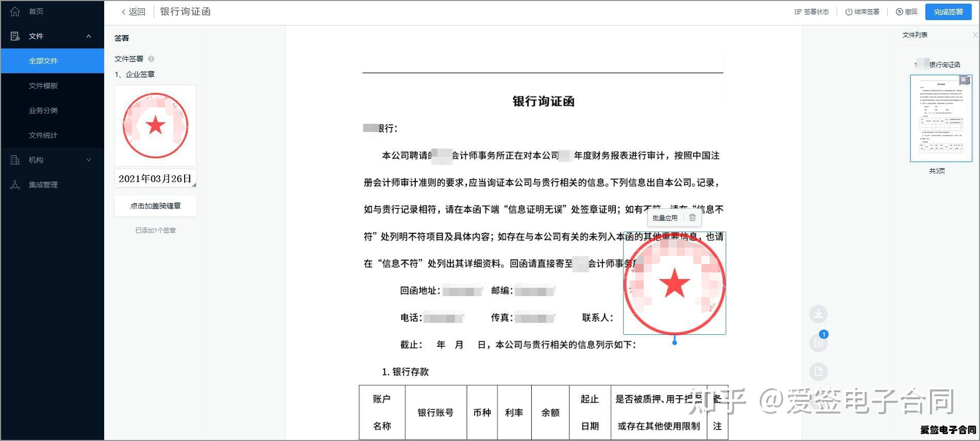Click the 集成管理 integration icon
Image resolution: width=980 pixels, height=441 pixels.
coord(15,185)
